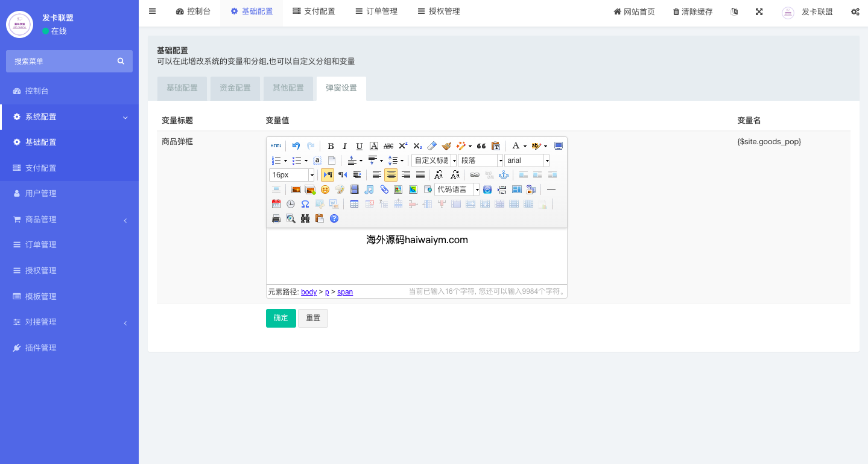Screen dimensions: 868x464
Task: Expand the 商品管理 sidebar menu
Action: click(69, 220)
